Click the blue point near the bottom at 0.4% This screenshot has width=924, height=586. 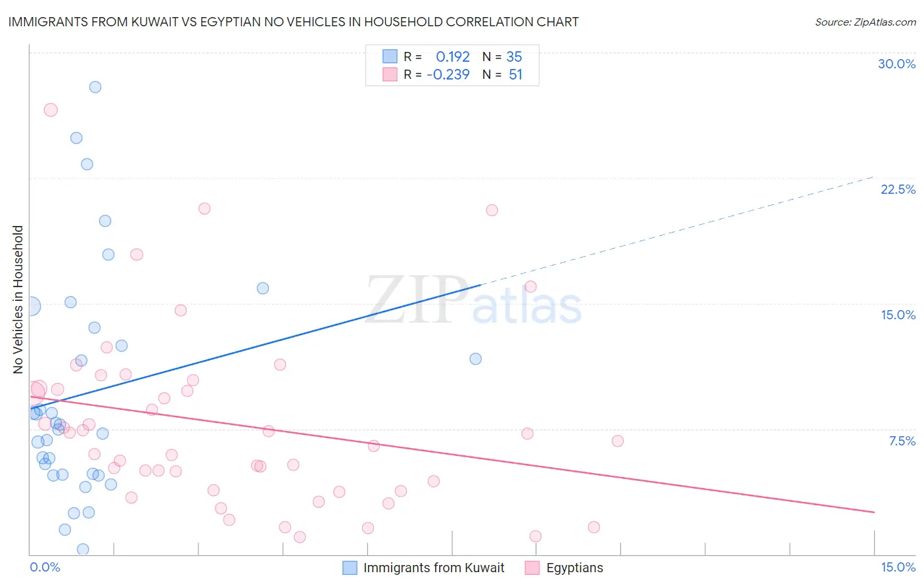coord(83,549)
